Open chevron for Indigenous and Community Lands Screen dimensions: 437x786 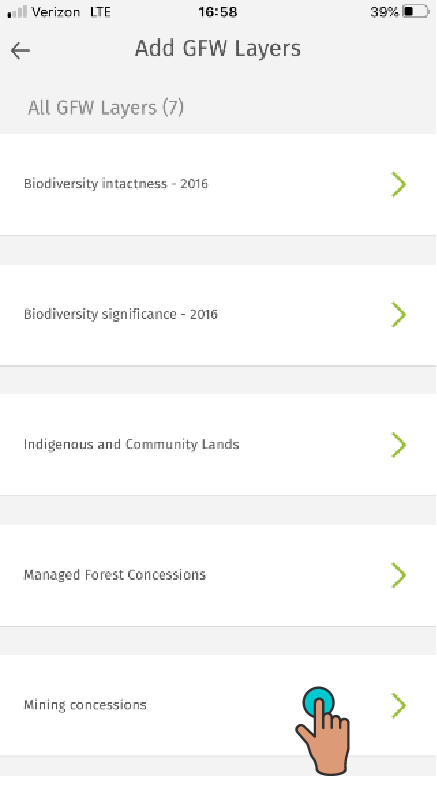coord(398,445)
